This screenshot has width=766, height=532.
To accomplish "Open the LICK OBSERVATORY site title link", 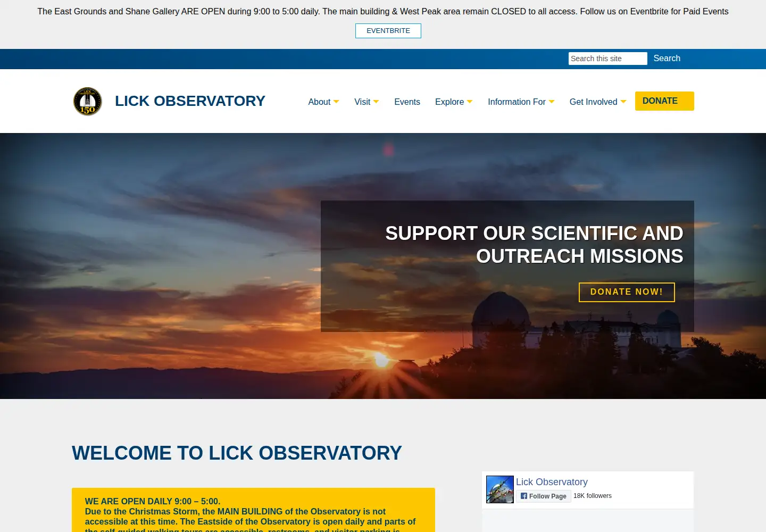I will [190, 101].
